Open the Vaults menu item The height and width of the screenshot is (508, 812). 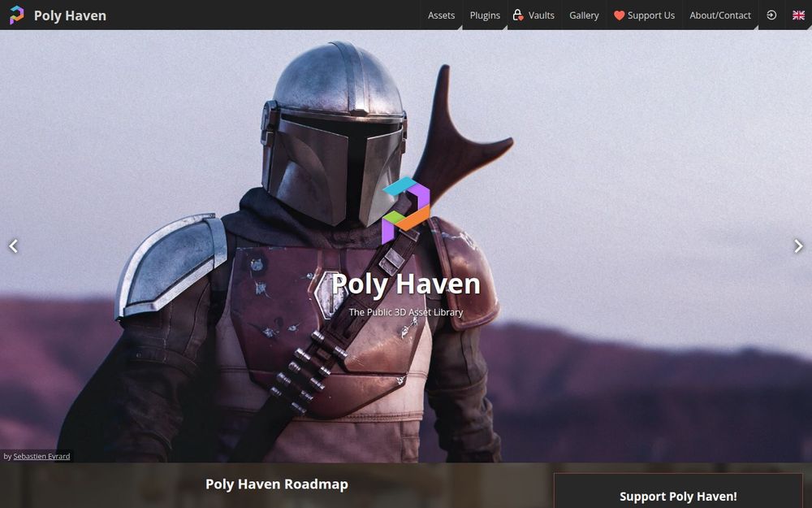pos(534,15)
